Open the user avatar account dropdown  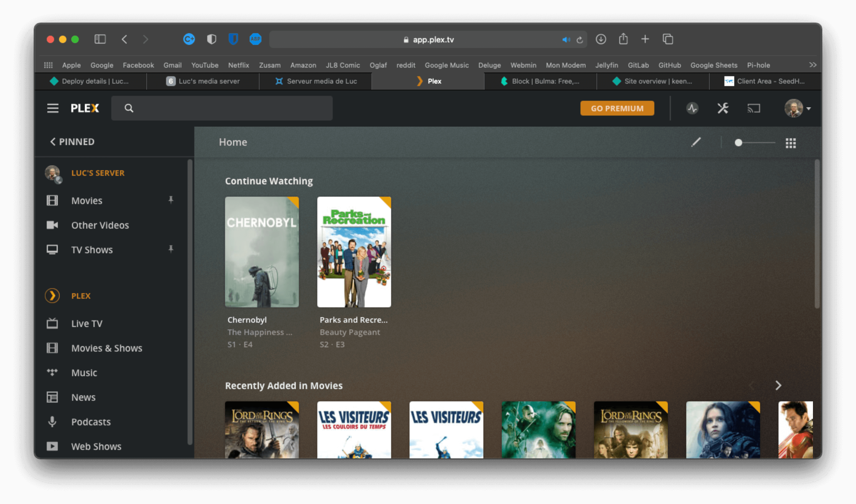coord(797,108)
